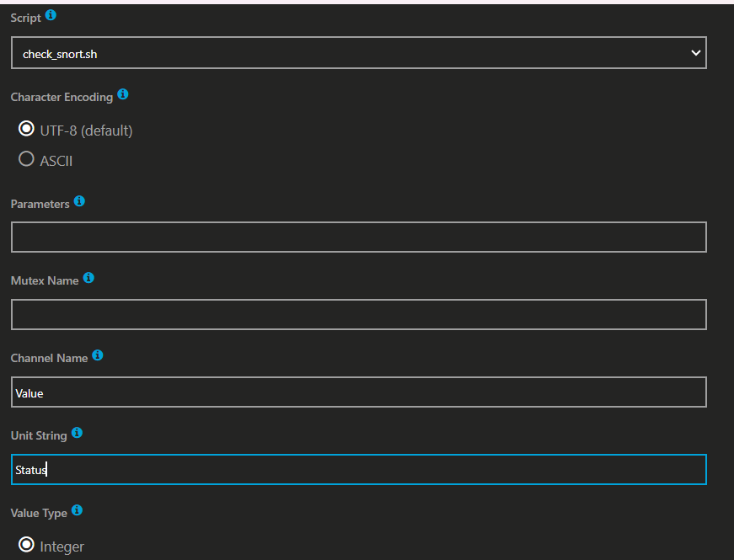Click the Mutex Name info icon

tap(88, 279)
